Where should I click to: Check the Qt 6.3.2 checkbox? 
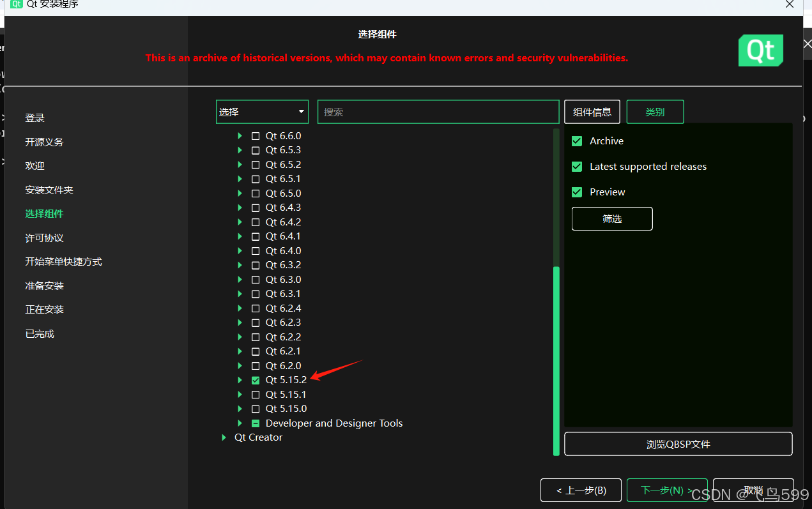click(x=256, y=265)
